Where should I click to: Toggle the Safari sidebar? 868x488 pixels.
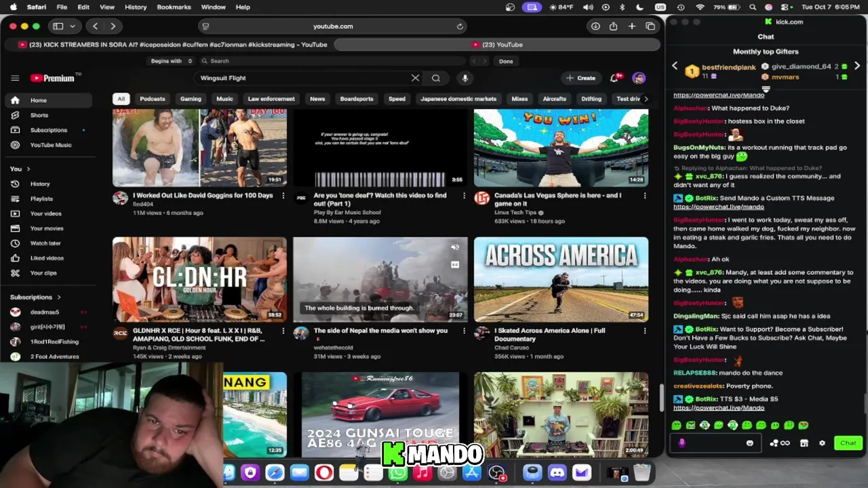coord(58,26)
